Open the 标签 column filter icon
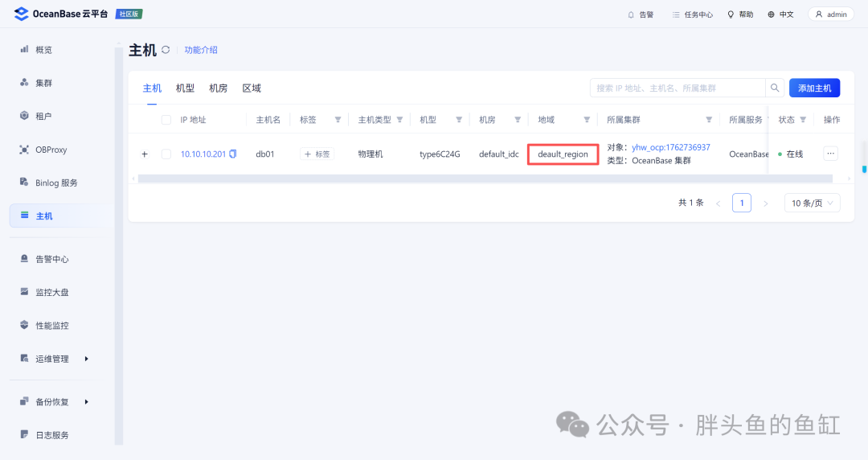This screenshot has height=460, width=868. pos(338,120)
